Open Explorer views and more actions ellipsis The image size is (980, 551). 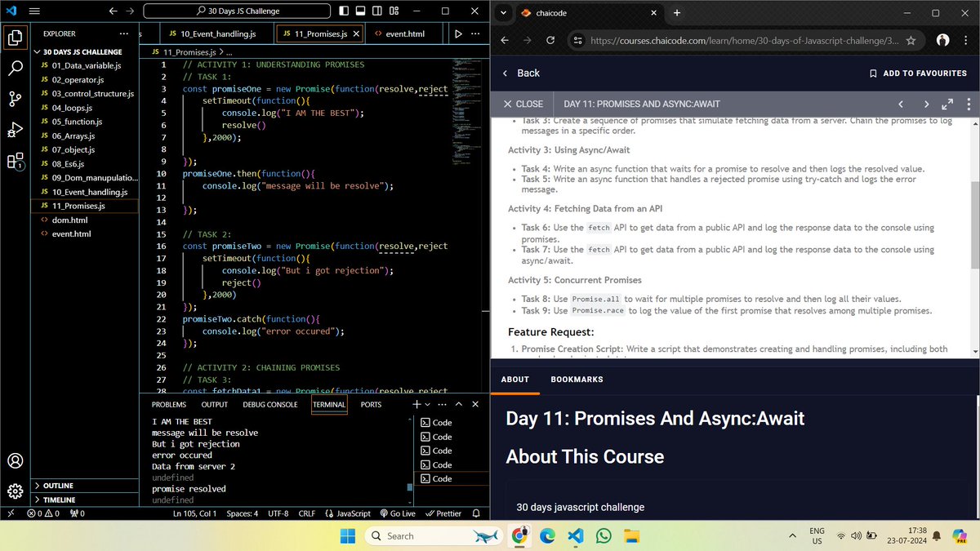point(123,33)
